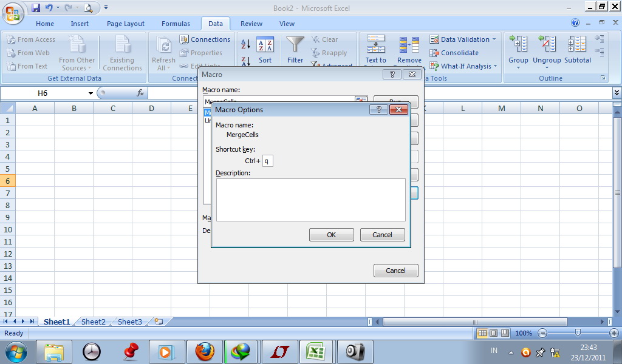Click Excel icon in taskbar

click(x=316, y=352)
